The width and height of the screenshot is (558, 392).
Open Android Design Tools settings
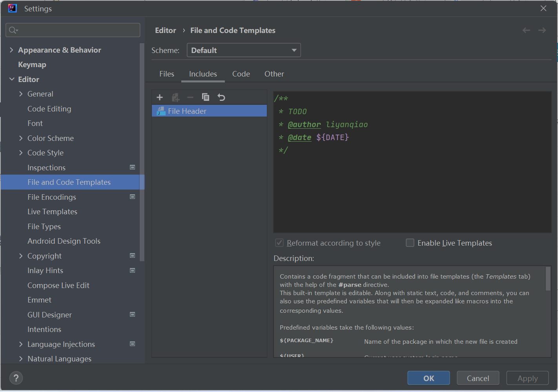click(64, 241)
